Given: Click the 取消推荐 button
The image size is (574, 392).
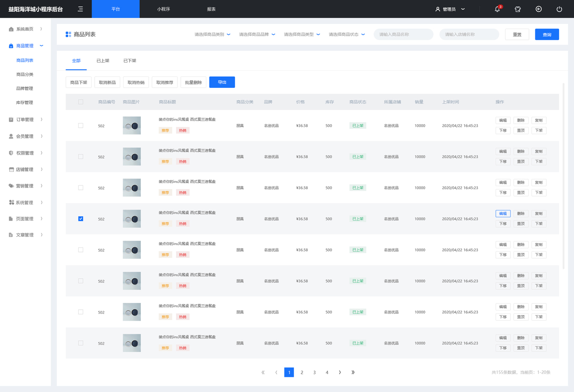Looking at the screenshot, I should click(165, 82).
